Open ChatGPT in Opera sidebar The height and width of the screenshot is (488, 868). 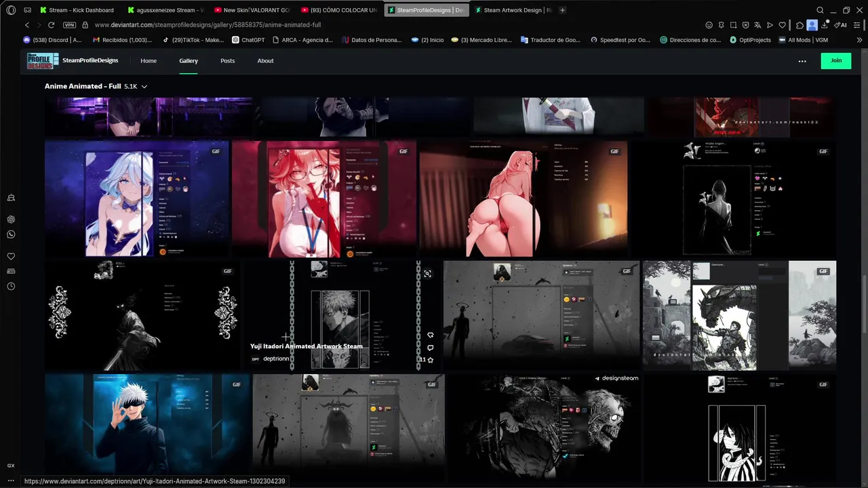point(11,220)
